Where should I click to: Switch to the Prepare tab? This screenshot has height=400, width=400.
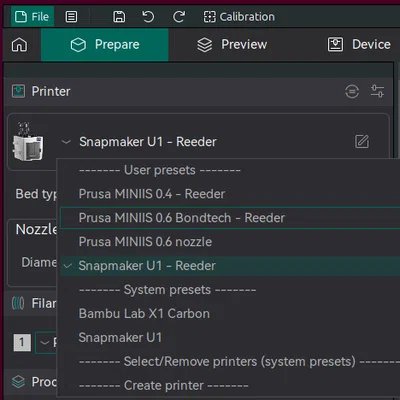pos(105,45)
